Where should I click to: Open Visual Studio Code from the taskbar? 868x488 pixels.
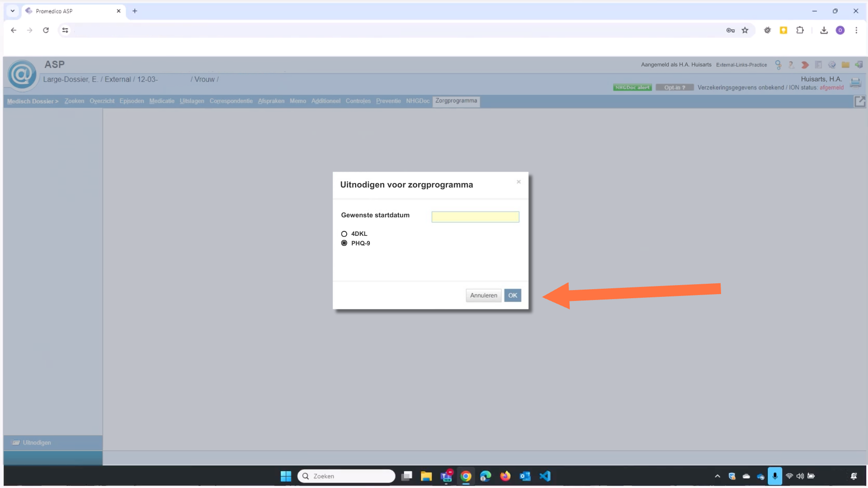pyautogui.click(x=545, y=476)
